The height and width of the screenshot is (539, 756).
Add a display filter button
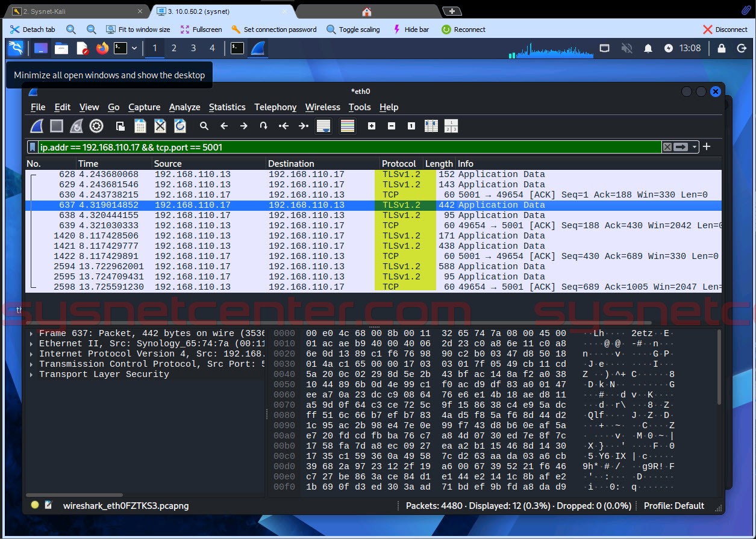[707, 146]
